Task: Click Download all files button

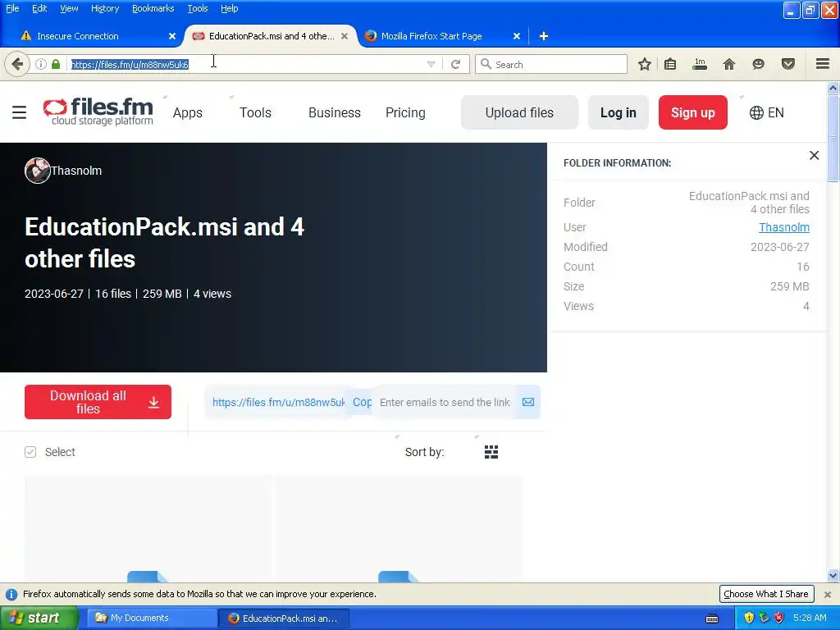Action: pos(98,402)
